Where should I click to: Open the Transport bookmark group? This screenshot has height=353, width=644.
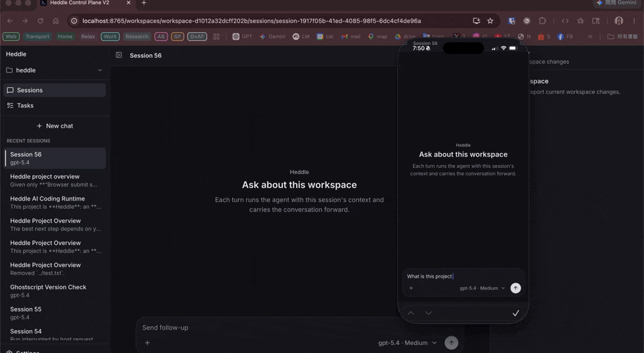pyautogui.click(x=38, y=36)
